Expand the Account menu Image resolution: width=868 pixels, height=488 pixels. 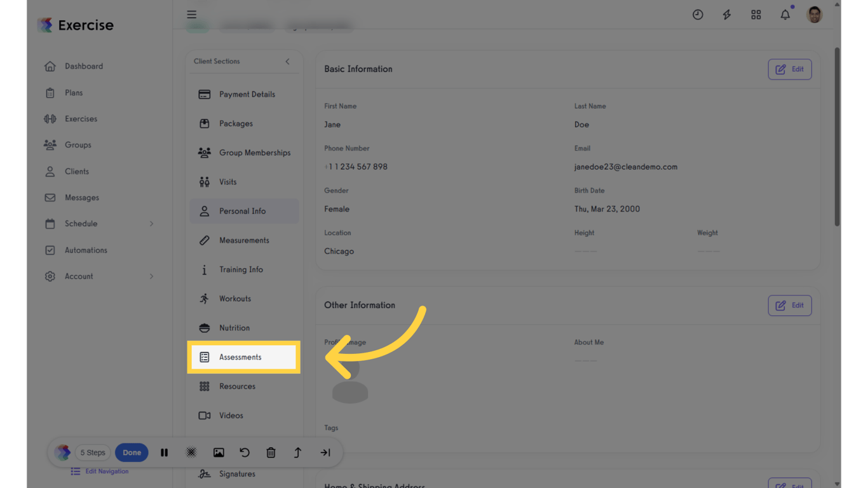click(79, 276)
